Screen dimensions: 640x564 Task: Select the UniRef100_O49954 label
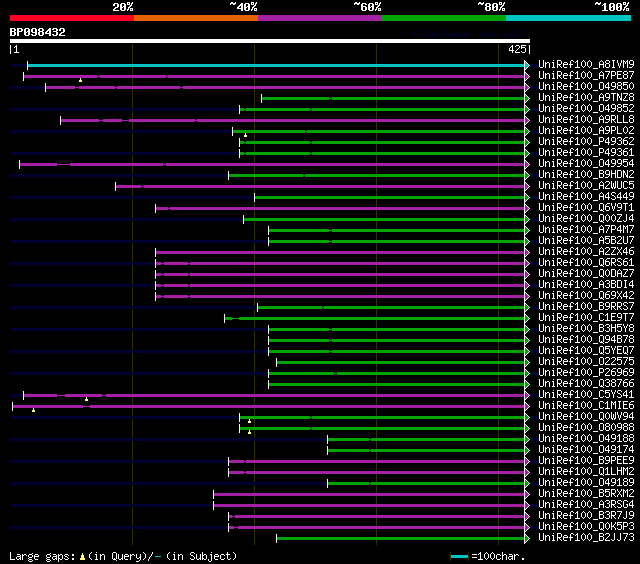[x=586, y=164]
